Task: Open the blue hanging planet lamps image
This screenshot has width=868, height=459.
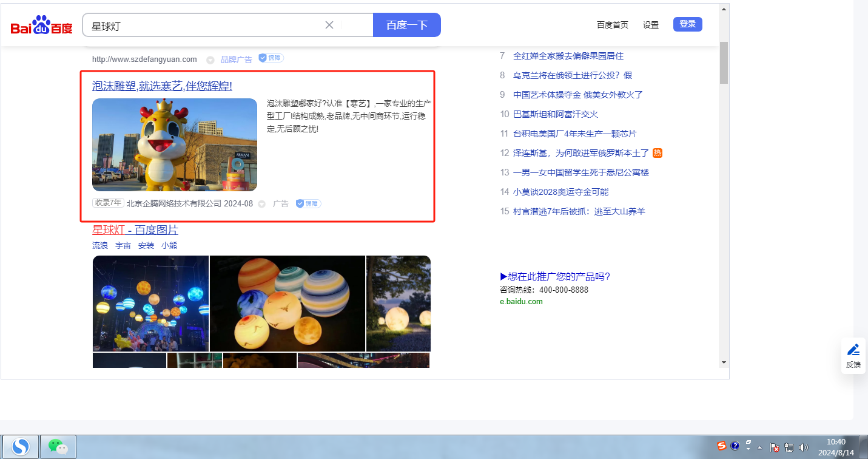Action: tap(150, 304)
